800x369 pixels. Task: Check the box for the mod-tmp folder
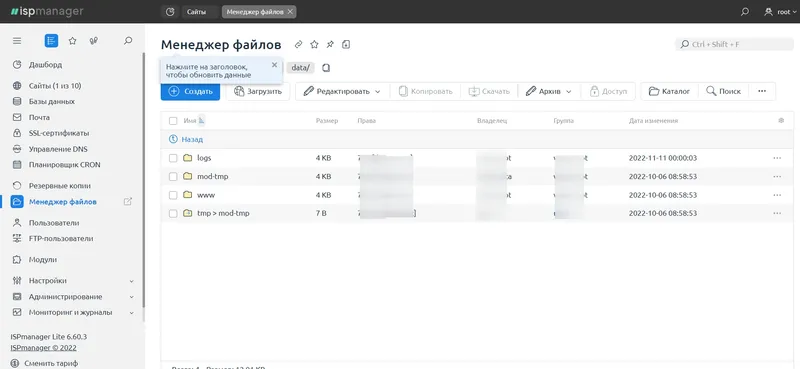click(173, 177)
